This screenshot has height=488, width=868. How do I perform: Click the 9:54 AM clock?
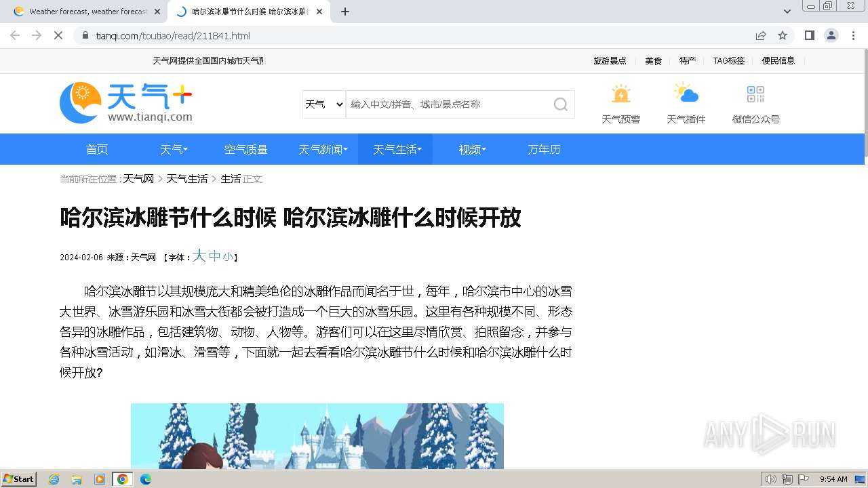[833, 479]
